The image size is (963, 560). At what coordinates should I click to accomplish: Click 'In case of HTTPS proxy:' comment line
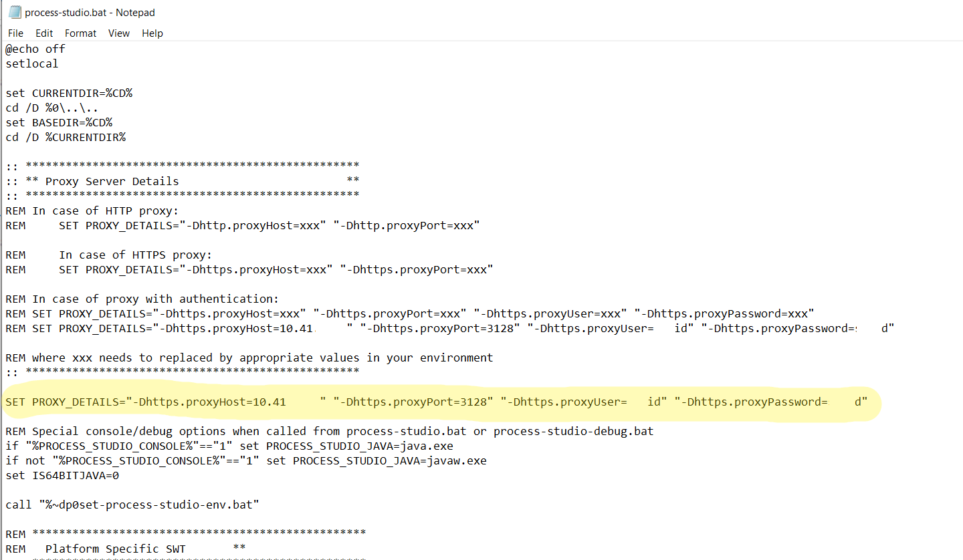coord(135,255)
